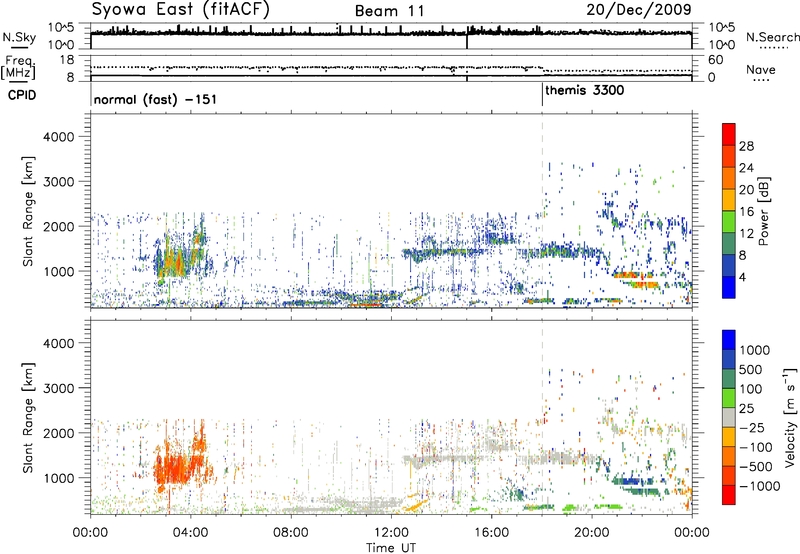Click the 'Slant Range [km]' label of power panel
The image size is (800, 554).
[x=28, y=211]
